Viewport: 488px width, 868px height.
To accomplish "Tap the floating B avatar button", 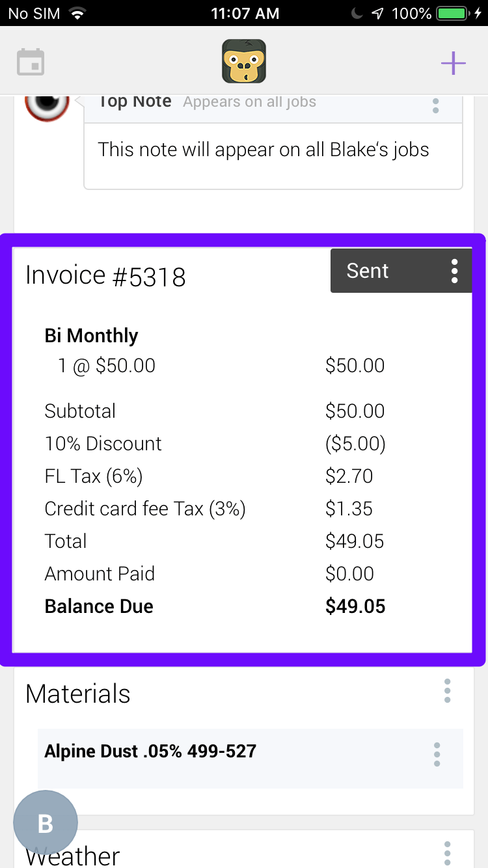I will pos(46,823).
